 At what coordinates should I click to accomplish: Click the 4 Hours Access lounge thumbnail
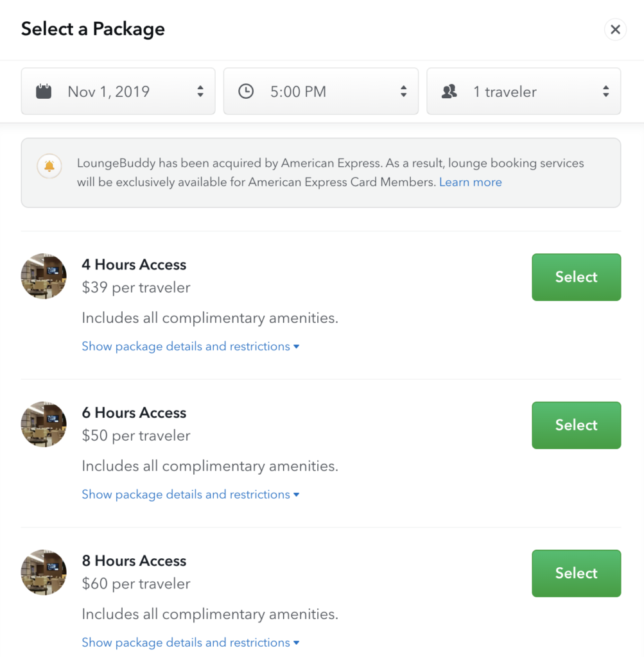(x=44, y=277)
